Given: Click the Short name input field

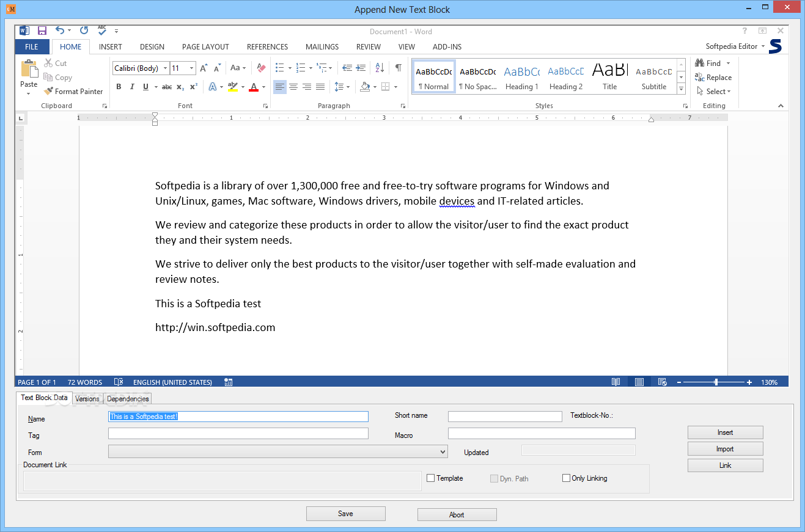Looking at the screenshot, I should (x=505, y=417).
